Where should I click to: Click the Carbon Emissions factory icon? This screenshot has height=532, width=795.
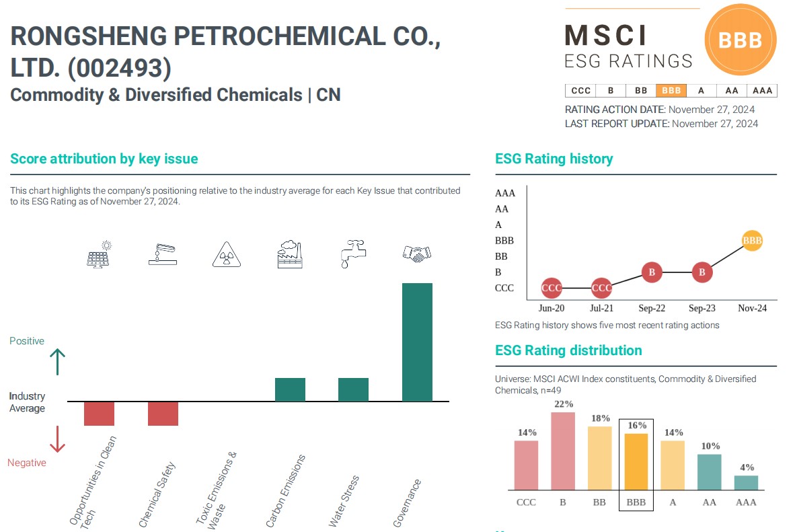[x=290, y=254]
